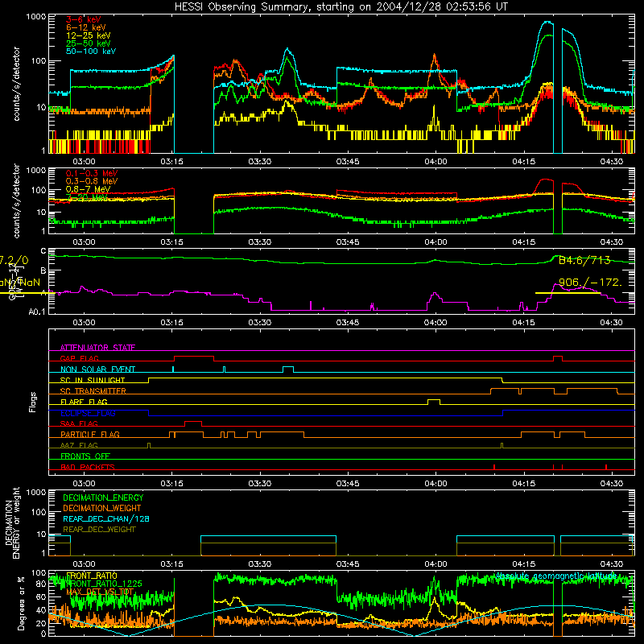Click the REAR_DEC_WEIGHT legend label
Image resolution: width=644 pixels, height=644 pixels.
(99, 530)
